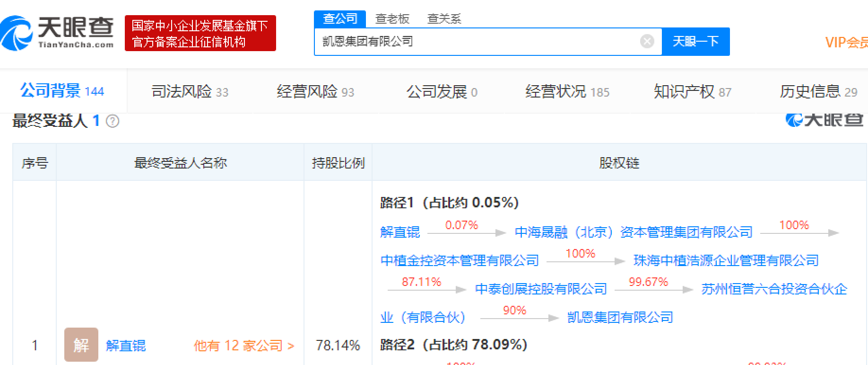Open the 历史信息 29 tab
The height and width of the screenshot is (365, 868).
tap(818, 91)
